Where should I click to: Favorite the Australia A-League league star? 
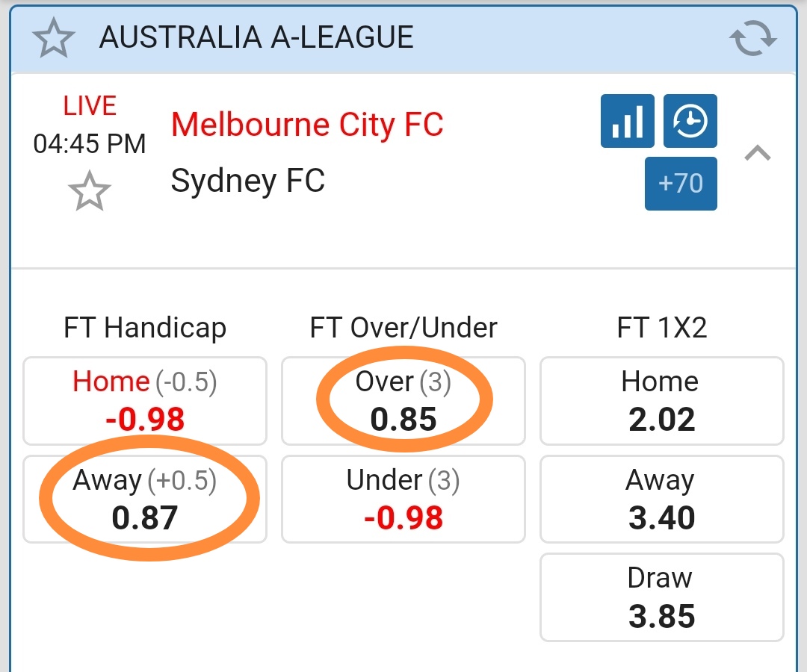pos(55,38)
